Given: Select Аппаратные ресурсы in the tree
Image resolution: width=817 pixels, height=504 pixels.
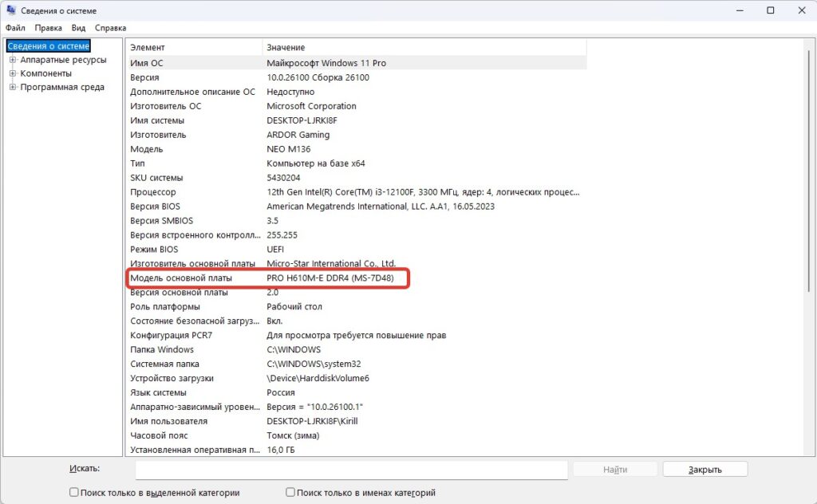Looking at the screenshot, I should pyautogui.click(x=63, y=60).
